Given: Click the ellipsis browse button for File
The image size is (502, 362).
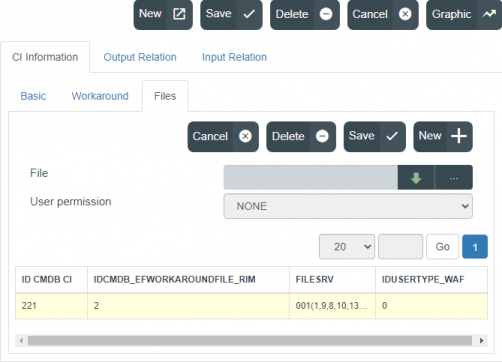Looking at the screenshot, I should 454,177.
